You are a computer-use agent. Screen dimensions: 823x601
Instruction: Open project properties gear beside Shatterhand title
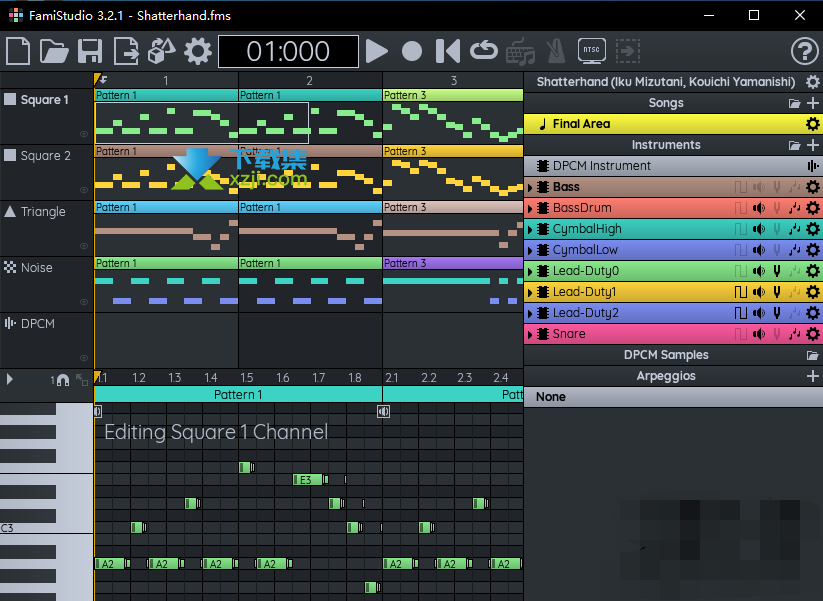coord(813,82)
